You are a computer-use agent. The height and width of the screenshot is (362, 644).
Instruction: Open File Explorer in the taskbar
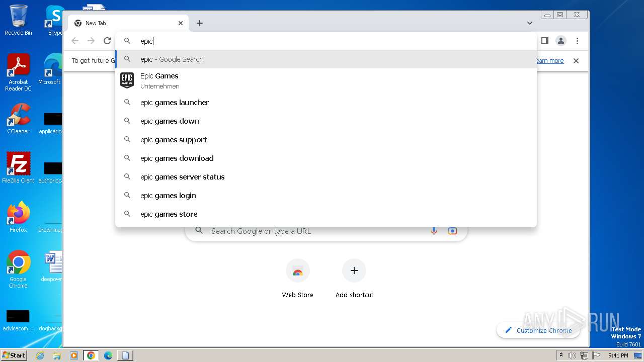coord(57,355)
